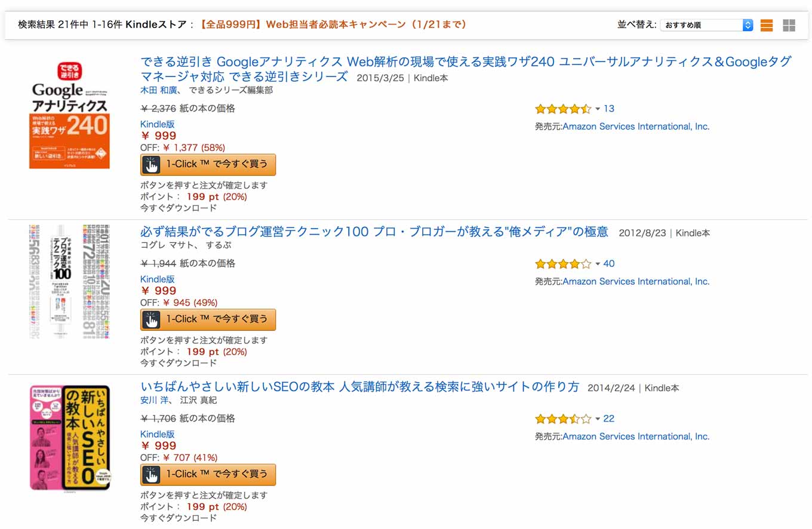Open the Googleアナリティクス book cover thumbnail
The width and height of the screenshot is (812, 529).
(69, 115)
